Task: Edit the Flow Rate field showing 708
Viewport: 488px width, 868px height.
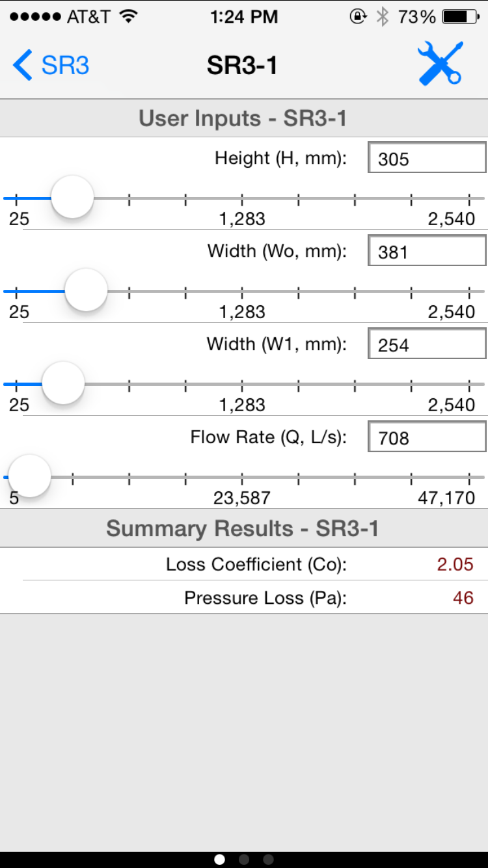Action: point(427,437)
